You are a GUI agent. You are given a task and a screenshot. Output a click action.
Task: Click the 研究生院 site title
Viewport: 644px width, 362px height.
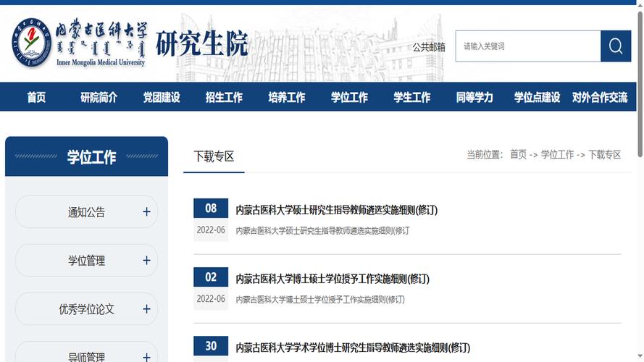(201, 43)
